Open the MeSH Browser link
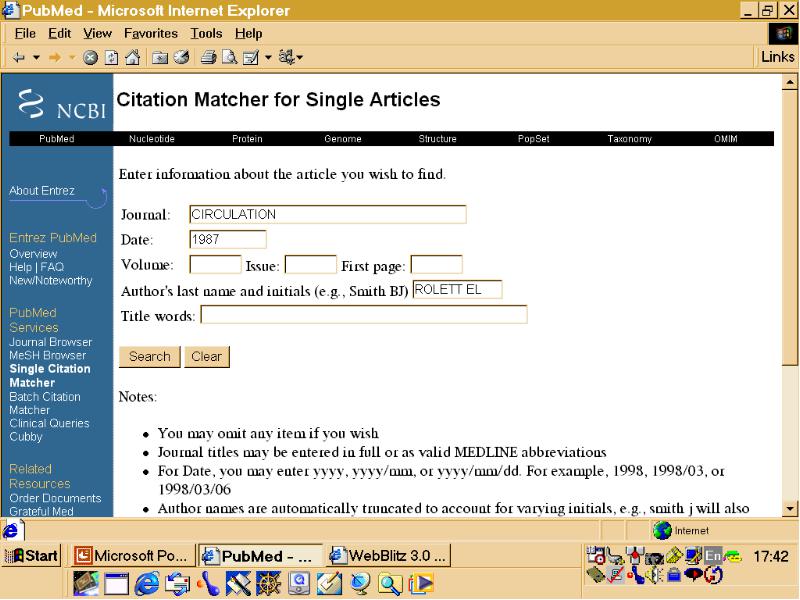Image resolution: width=800 pixels, height=600 pixels. [47, 355]
